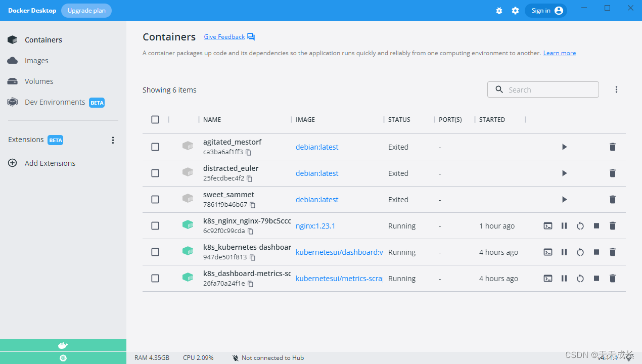
Task: Open the Extensions three-dot menu
Action: (x=113, y=140)
